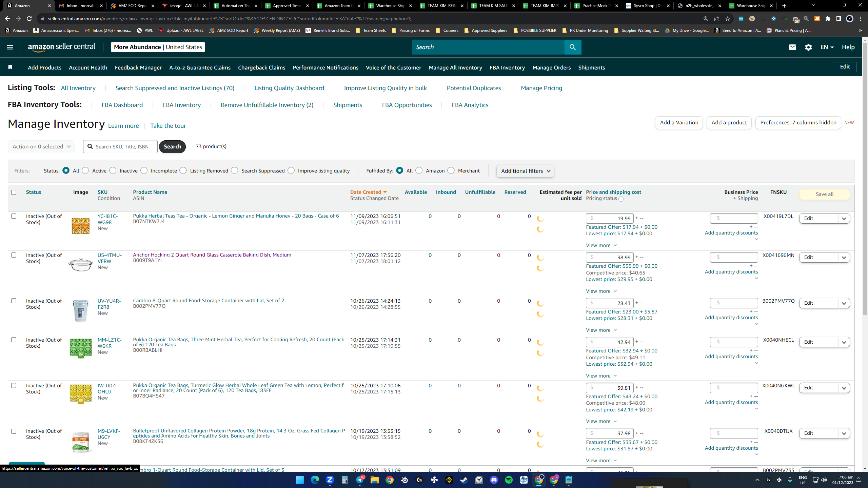The width and height of the screenshot is (868, 488).
Task: Open the Listing Quality Dashboard link
Action: [x=289, y=88]
